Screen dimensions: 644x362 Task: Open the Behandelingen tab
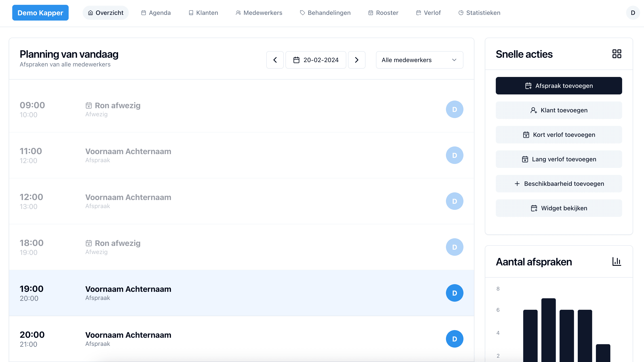pos(325,13)
